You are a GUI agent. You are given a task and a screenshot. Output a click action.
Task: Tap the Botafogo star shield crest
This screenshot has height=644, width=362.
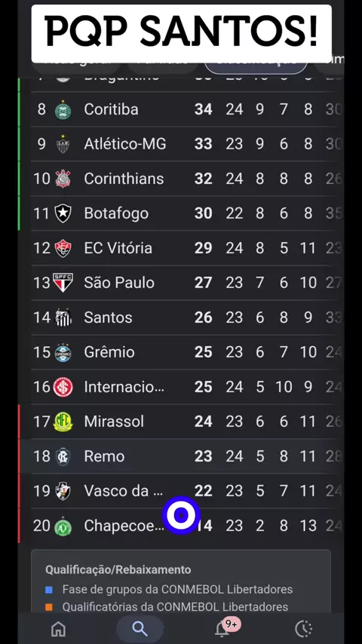[63, 213]
